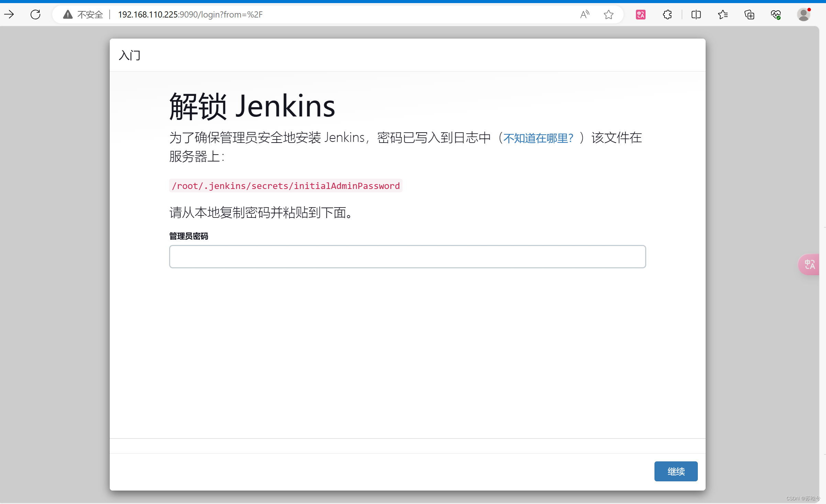Screen dimensions: 826x504
Task: Click the address bar URL text
Action: pyautogui.click(x=190, y=14)
